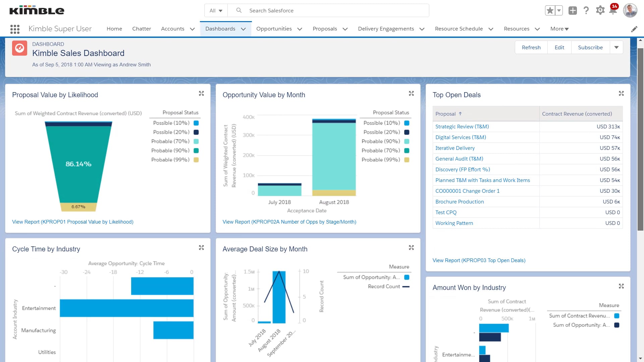
Task: Open the Brochure Production proposal
Action: click(x=460, y=202)
